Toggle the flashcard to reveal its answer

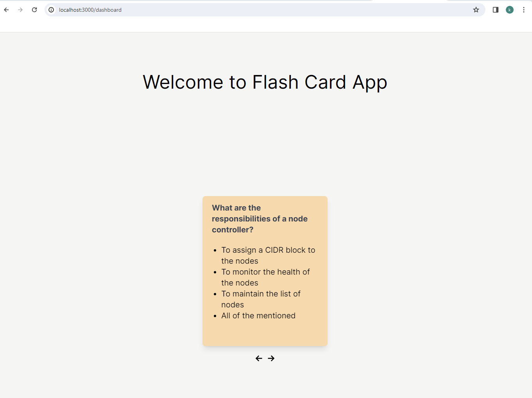[x=265, y=270]
